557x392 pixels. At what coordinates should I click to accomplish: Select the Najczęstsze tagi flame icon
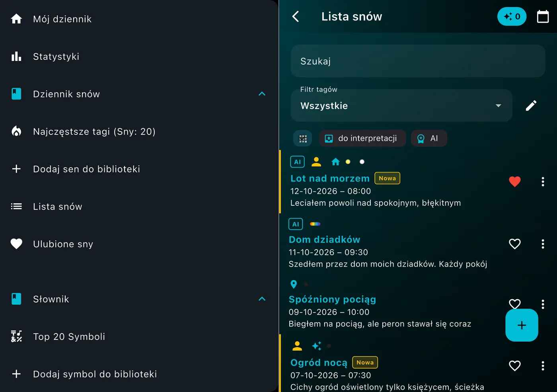coord(16,131)
